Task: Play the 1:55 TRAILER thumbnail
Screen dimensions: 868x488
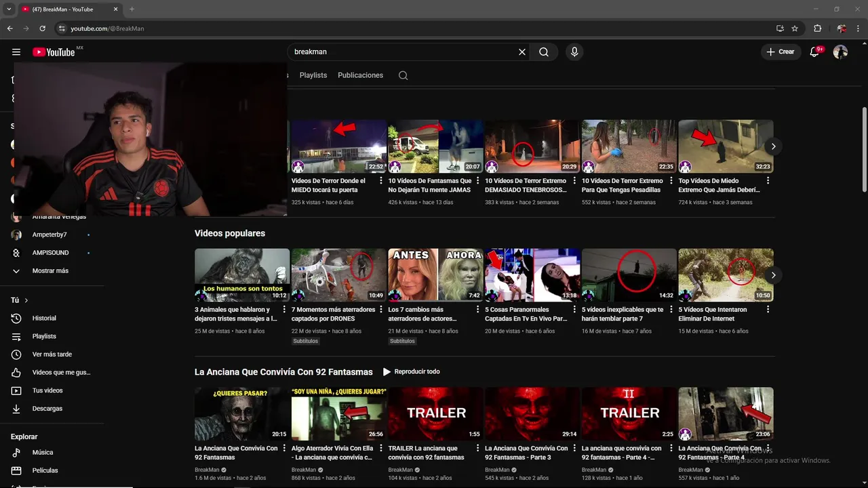Action: point(435,414)
